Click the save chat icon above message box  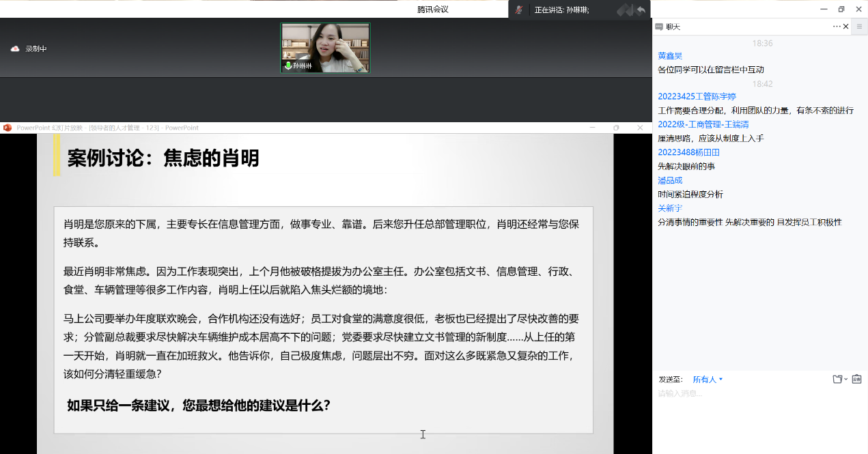(856, 379)
